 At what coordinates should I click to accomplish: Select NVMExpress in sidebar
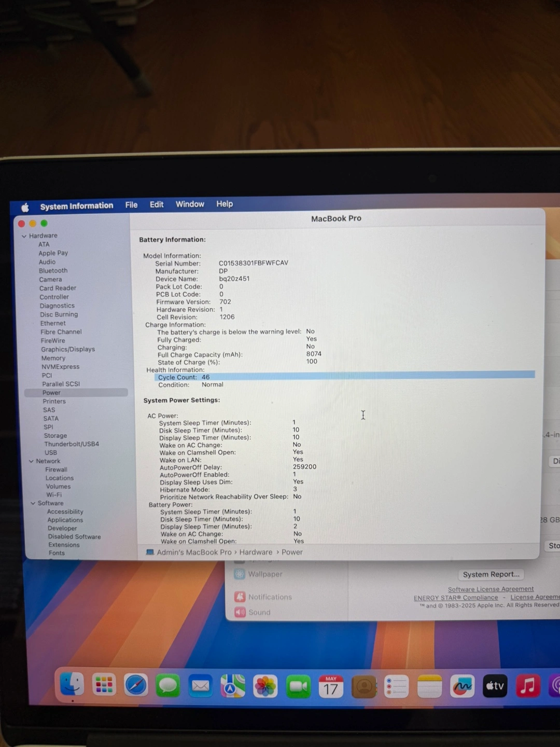[x=61, y=367]
